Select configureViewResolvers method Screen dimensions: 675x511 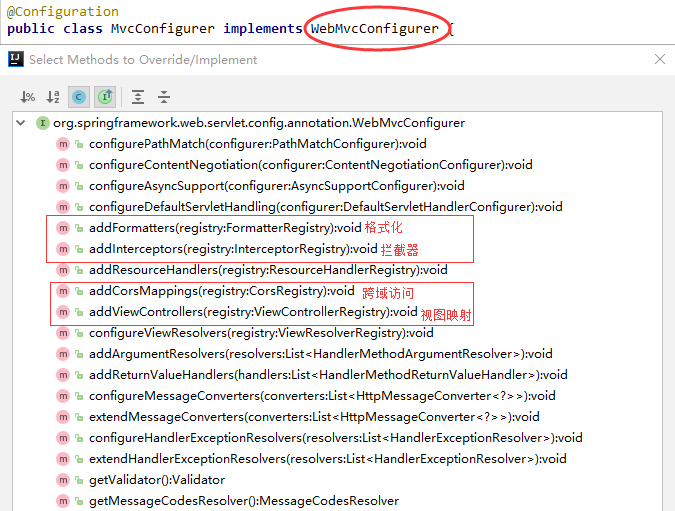(261, 333)
